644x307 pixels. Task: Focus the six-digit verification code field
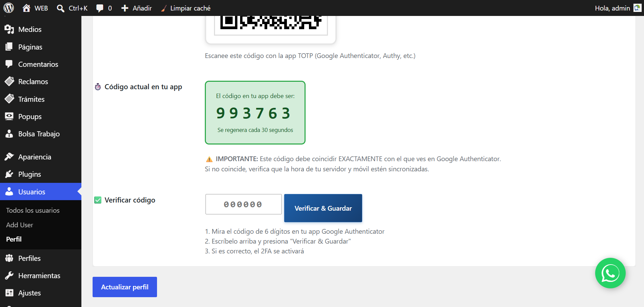pos(243,204)
